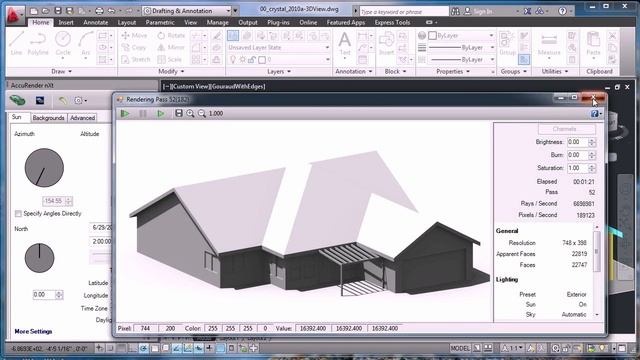
Task: Expand the Annotation panel
Action: point(353,71)
